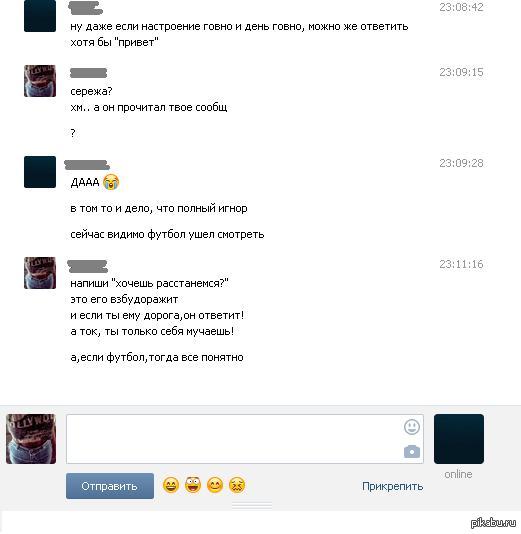Image resolution: width=521 pixels, height=534 pixels.
Task: Click the crying emoji after ДААА
Action: [111, 182]
